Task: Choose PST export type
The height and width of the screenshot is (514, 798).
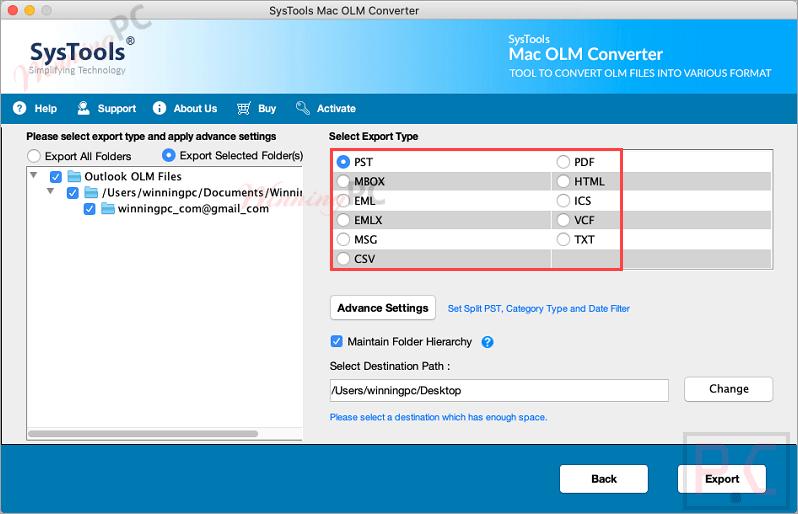Action: [344, 162]
